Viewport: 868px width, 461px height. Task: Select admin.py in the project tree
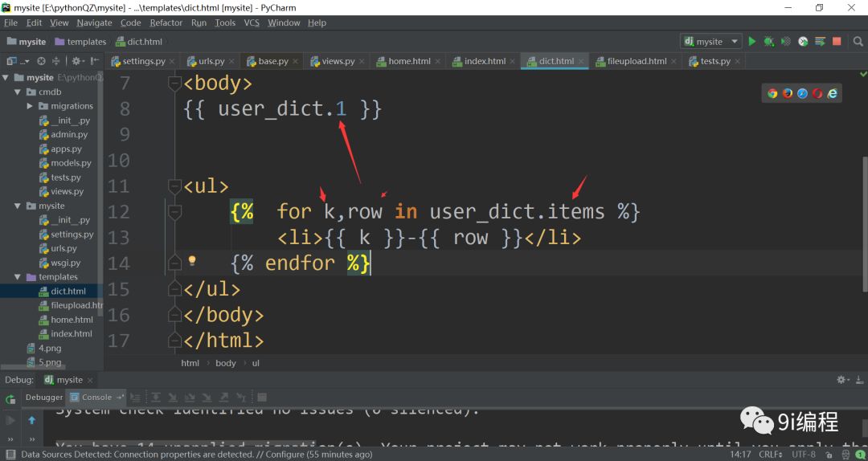pyautogui.click(x=69, y=134)
